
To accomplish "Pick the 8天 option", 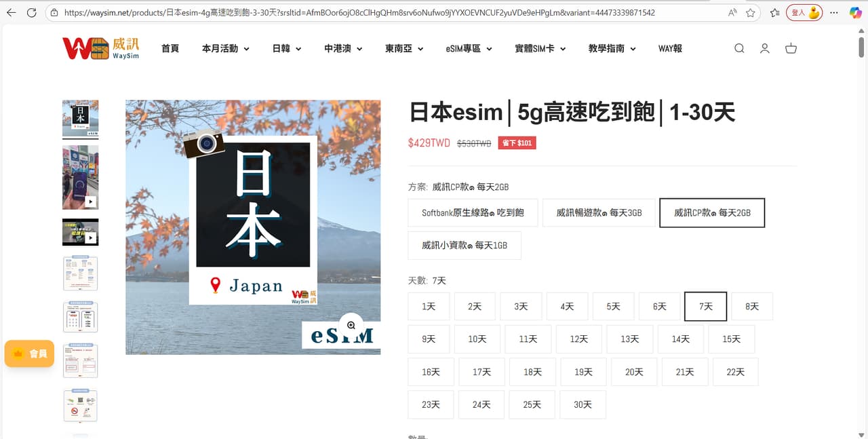I will click(752, 306).
